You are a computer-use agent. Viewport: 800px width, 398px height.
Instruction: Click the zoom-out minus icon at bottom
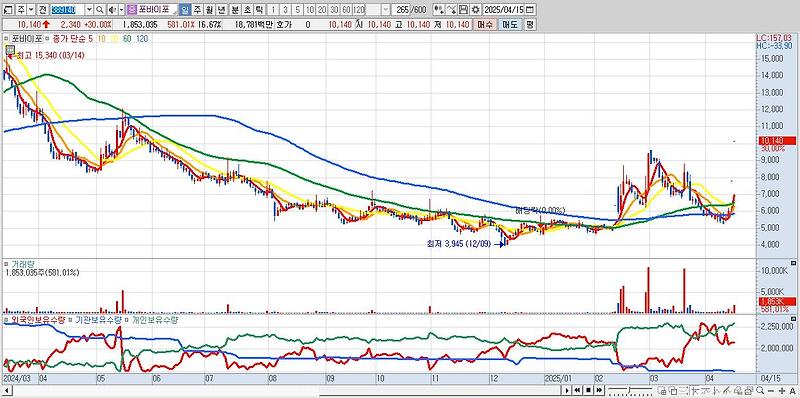pyautogui.click(x=771, y=391)
